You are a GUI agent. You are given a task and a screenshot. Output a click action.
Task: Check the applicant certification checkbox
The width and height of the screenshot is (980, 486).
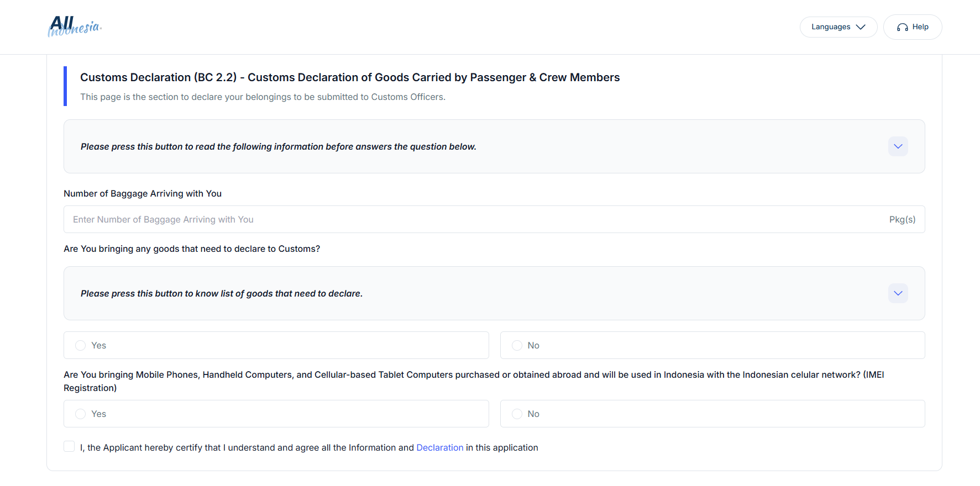(69, 446)
